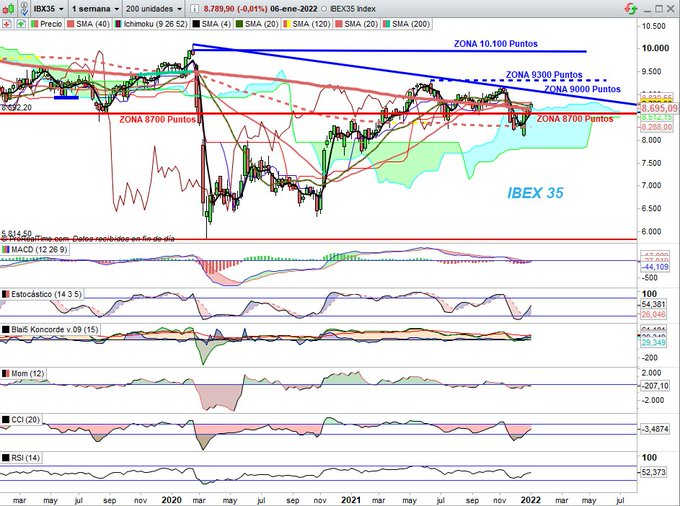Click the ZONA 9000 Puntos annotation

pos(582,89)
